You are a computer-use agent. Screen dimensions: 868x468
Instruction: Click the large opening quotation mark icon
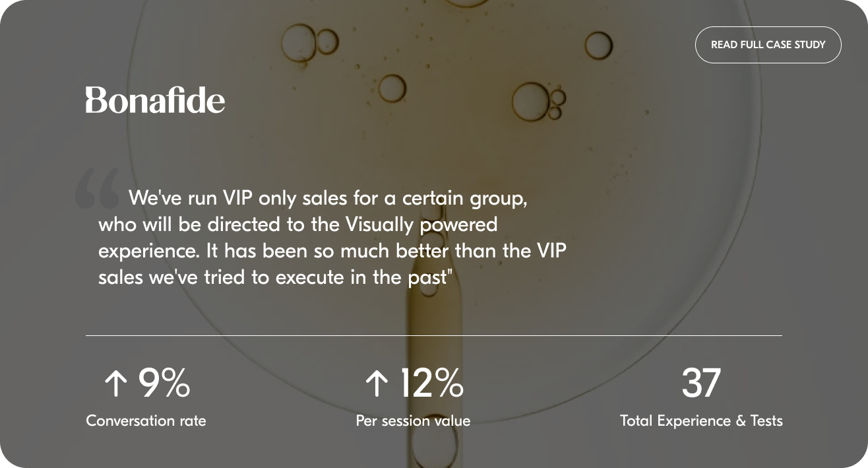(96, 187)
